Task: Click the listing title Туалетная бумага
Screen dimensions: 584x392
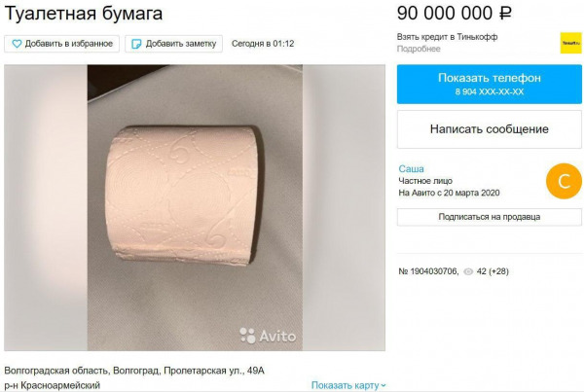Action: tap(84, 14)
